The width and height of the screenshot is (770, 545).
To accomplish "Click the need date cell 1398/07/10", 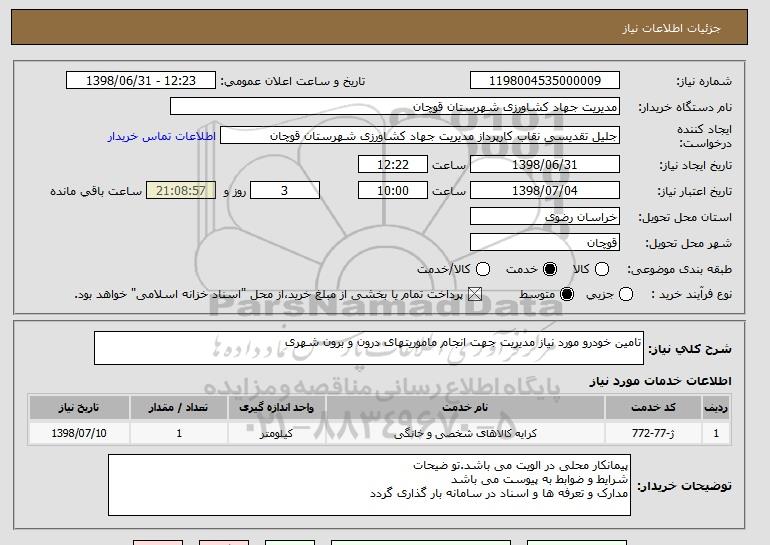I will click(x=79, y=433).
